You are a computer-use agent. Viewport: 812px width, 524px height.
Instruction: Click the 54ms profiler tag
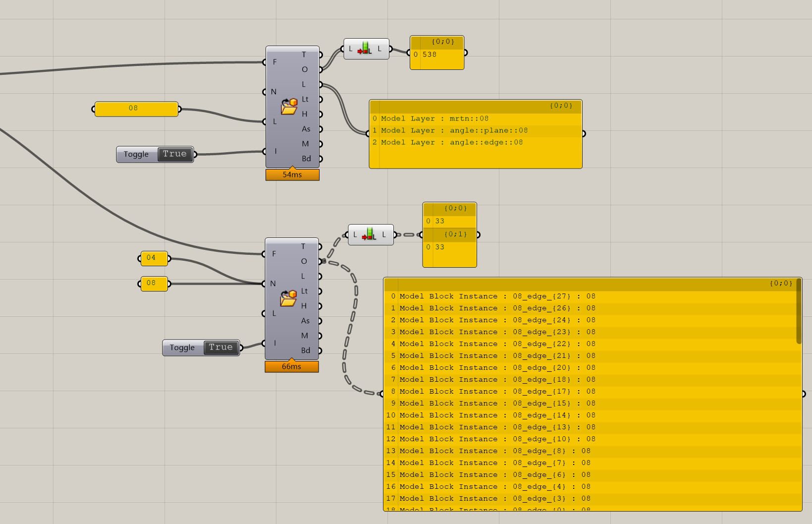292,175
